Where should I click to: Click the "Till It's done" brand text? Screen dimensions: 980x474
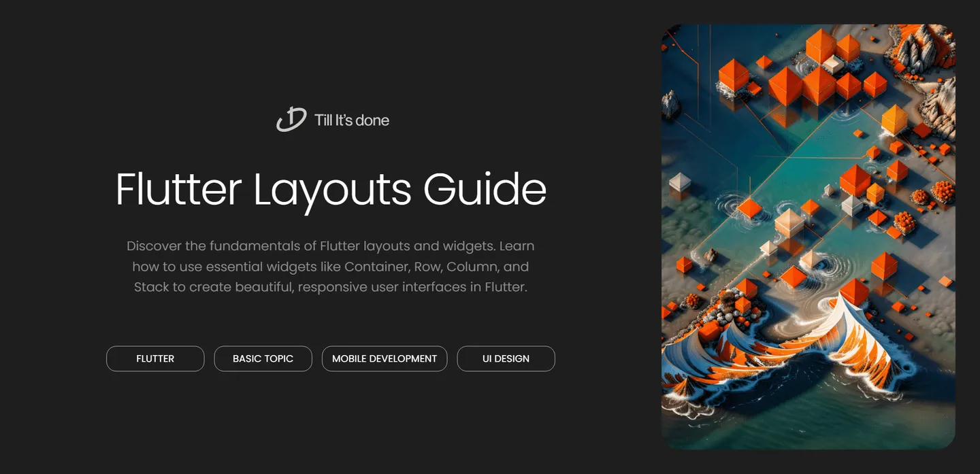tap(352, 120)
